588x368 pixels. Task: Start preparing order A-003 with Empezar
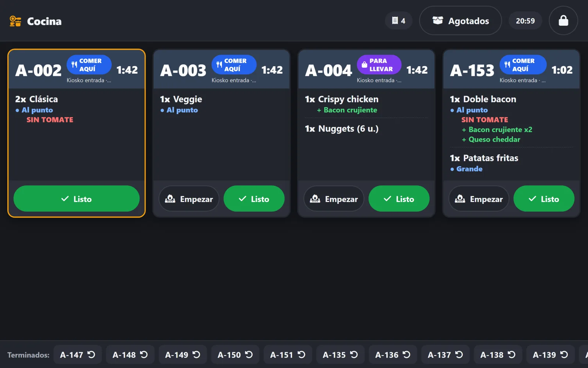[x=189, y=199]
